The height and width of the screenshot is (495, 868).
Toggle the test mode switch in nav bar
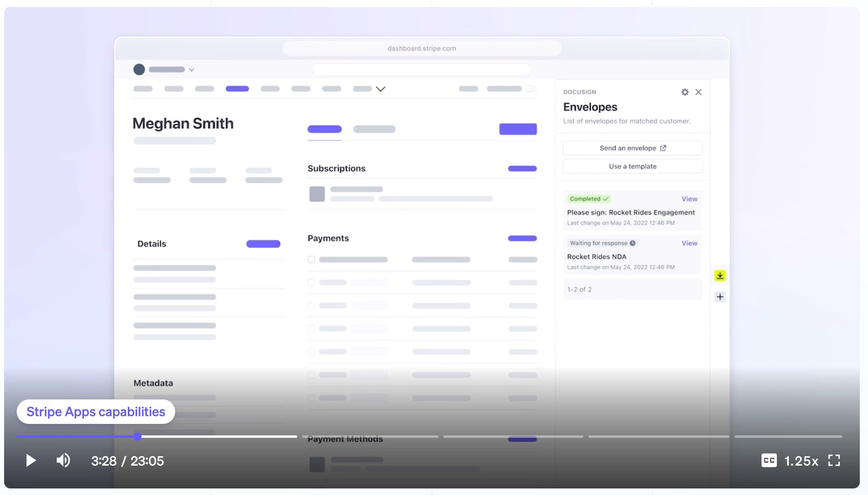pyautogui.click(x=531, y=89)
